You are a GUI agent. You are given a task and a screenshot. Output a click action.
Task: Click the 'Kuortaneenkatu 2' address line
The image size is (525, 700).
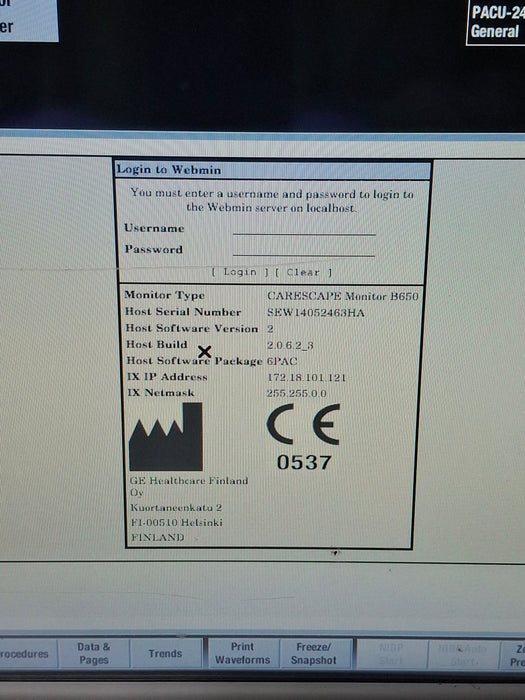click(x=176, y=508)
